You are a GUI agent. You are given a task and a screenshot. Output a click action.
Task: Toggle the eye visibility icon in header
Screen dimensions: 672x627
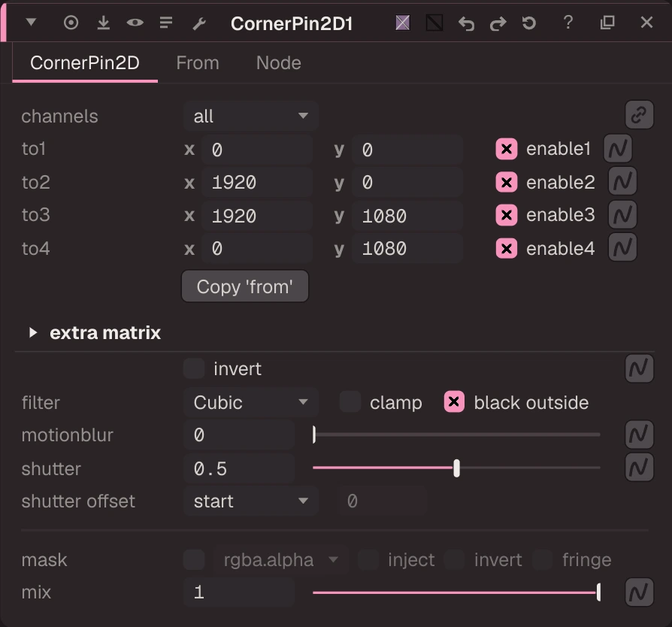135,23
